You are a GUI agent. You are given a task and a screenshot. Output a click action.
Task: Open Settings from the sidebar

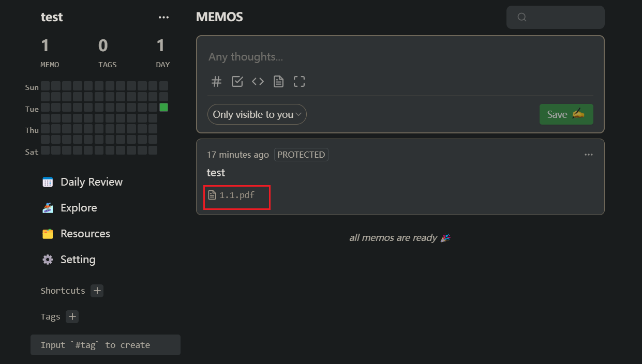(x=77, y=259)
